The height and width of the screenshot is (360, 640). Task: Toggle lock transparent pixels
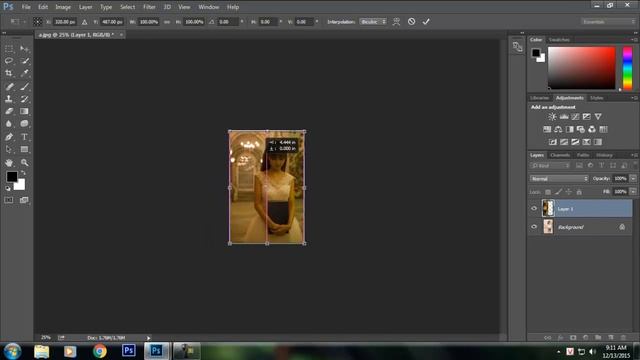tap(548, 192)
